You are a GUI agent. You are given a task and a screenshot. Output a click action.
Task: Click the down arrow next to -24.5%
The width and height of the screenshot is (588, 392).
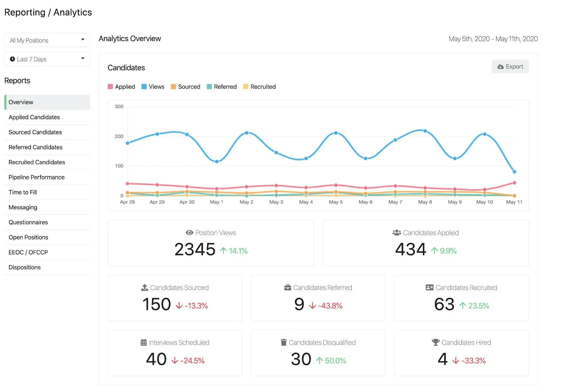(x=175, y=360)
